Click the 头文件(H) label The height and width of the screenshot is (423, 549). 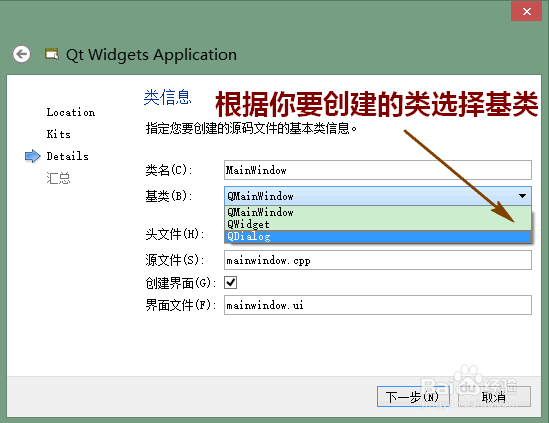pos(175,234)
